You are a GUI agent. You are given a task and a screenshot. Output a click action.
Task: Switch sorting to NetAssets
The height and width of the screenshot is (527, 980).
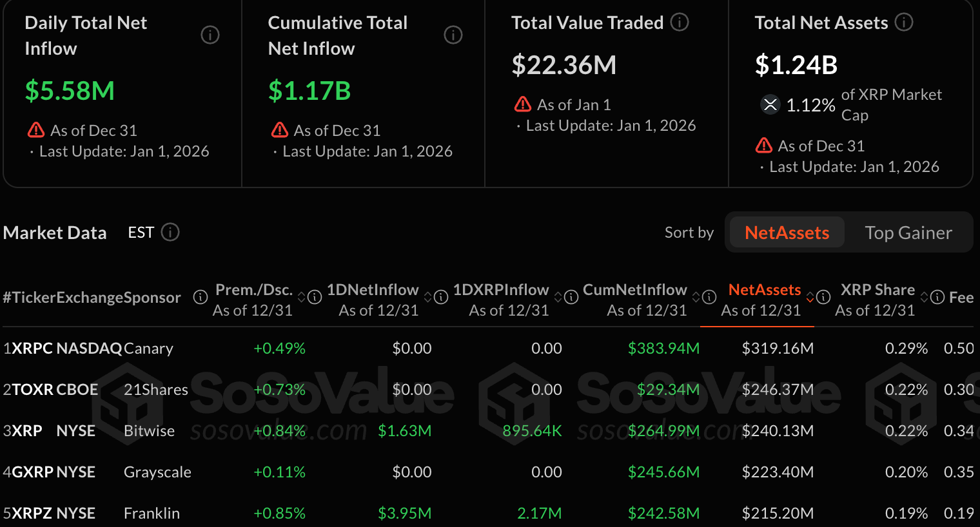(x=787, y=233)
